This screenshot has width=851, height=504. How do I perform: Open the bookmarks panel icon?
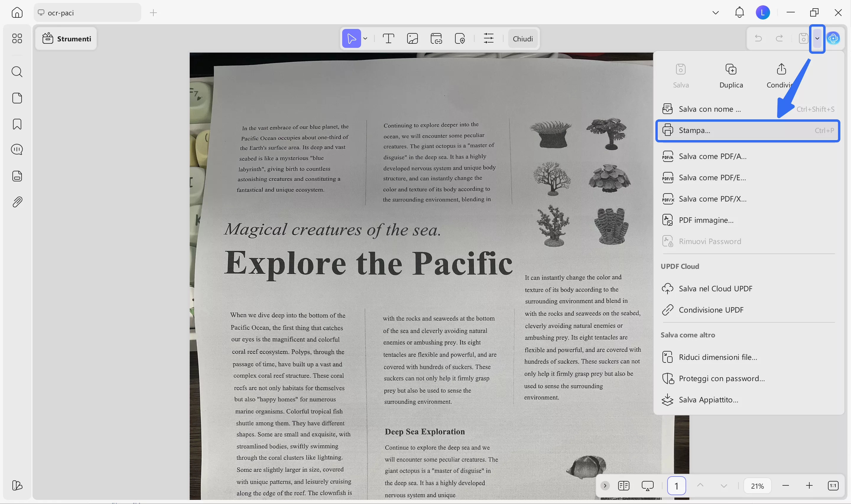(17, 124)
